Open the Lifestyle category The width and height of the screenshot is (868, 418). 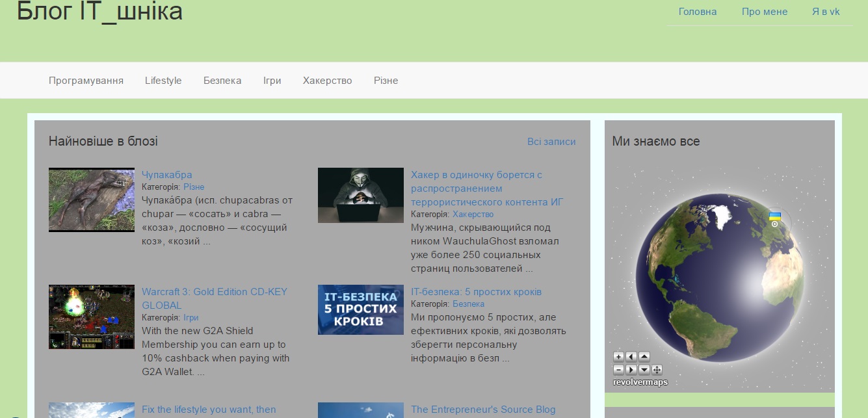point(163,81)
